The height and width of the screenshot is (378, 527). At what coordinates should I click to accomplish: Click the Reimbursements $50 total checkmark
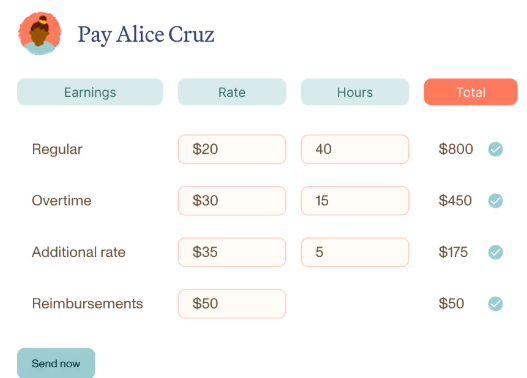point(495,304)
